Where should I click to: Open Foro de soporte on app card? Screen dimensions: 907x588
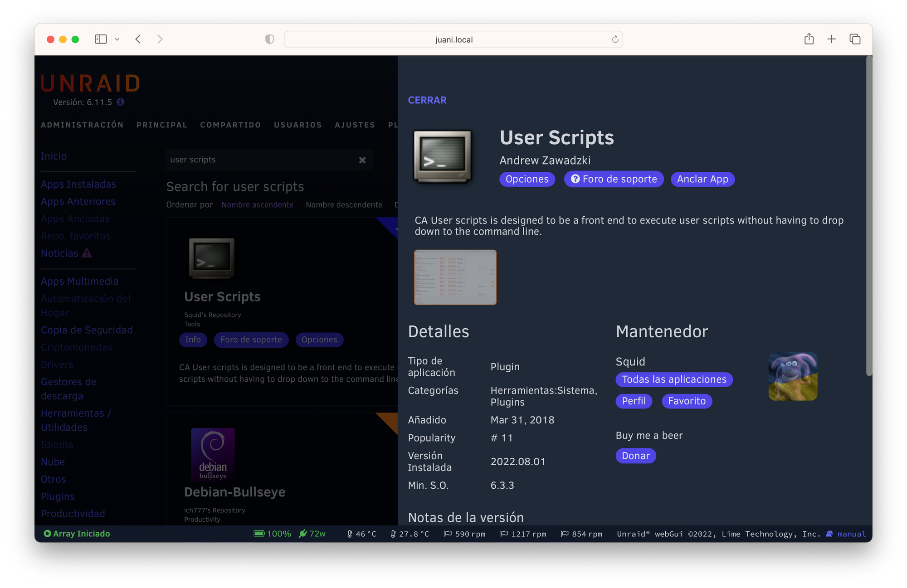pyautogui.click(x=251, y=340)
